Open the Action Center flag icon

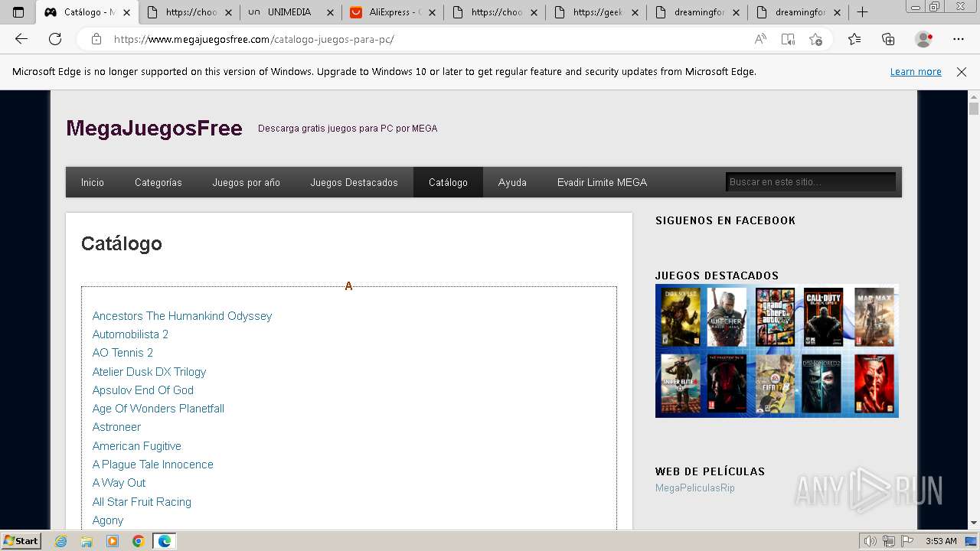click(907, 541)
